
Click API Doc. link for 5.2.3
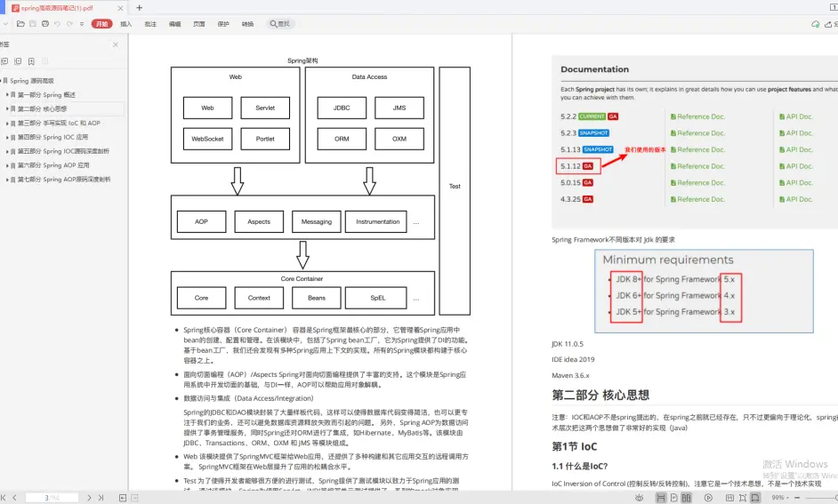tap(796, 133)
